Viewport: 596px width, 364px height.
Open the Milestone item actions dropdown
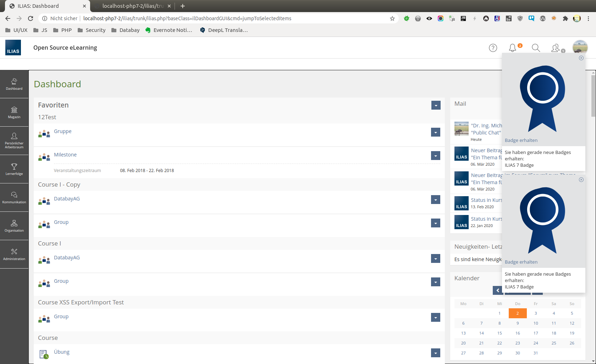point(435,156)
